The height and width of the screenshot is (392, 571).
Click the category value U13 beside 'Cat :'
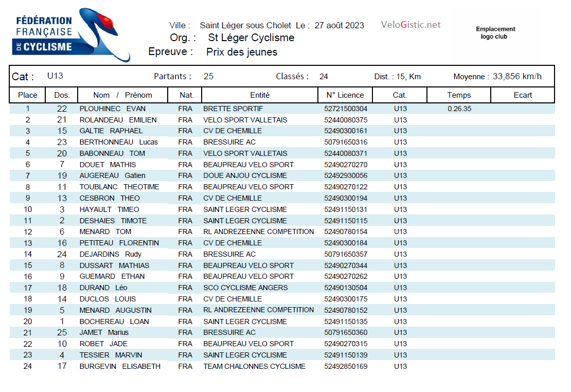55,76
